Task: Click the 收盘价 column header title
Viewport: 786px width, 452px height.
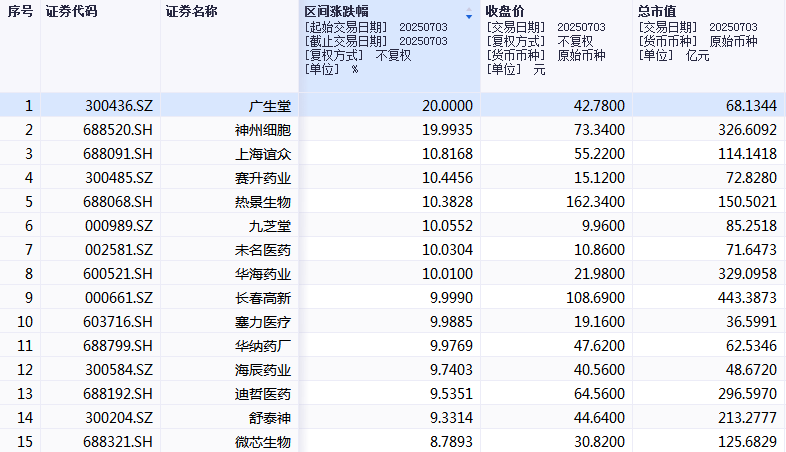Action: [506, 12]
